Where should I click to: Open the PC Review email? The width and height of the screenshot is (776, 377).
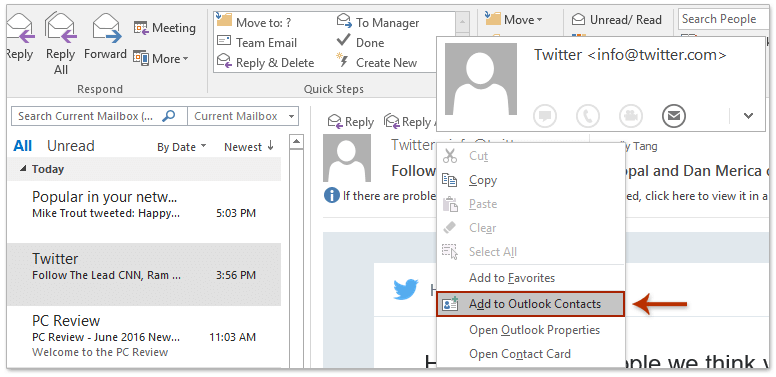click(144, 336)
